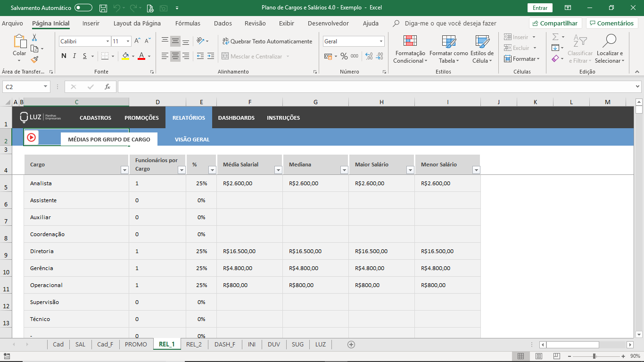Screen dimensions: 644x362
Task: Click the add new sheet plus icon
Action: tap(351, 345)
